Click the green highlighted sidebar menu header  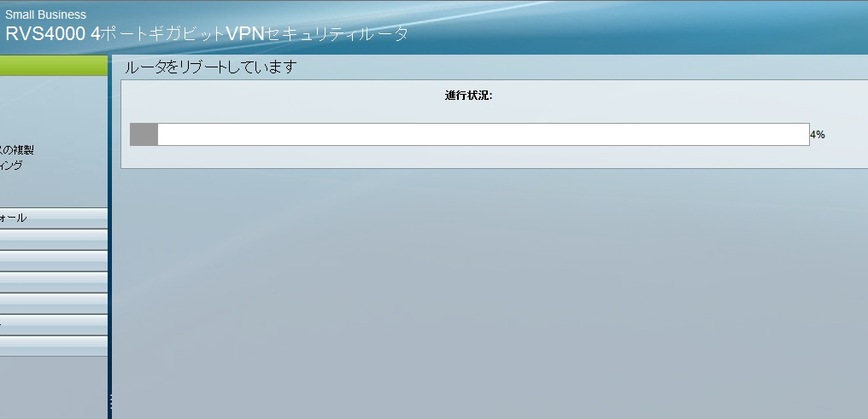54,65
